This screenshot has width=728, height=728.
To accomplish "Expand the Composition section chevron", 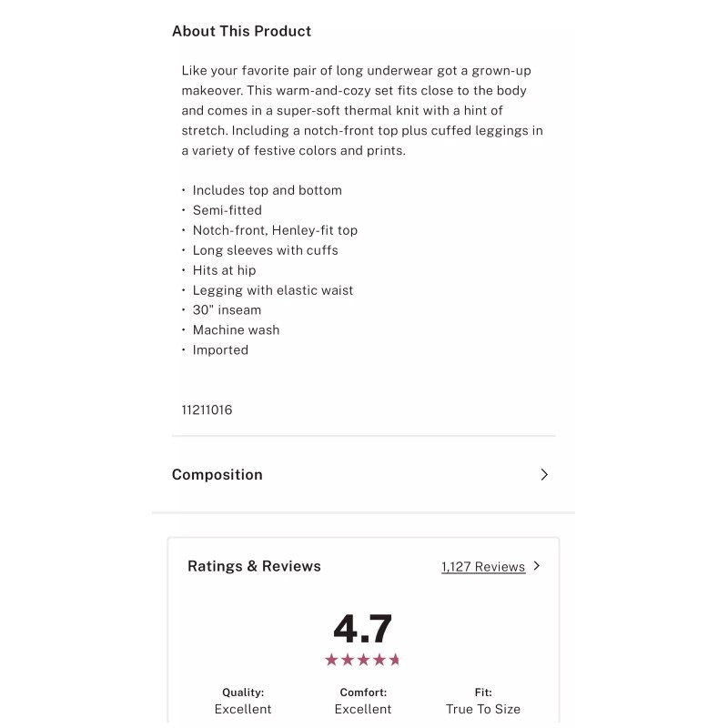I will 544,474.
